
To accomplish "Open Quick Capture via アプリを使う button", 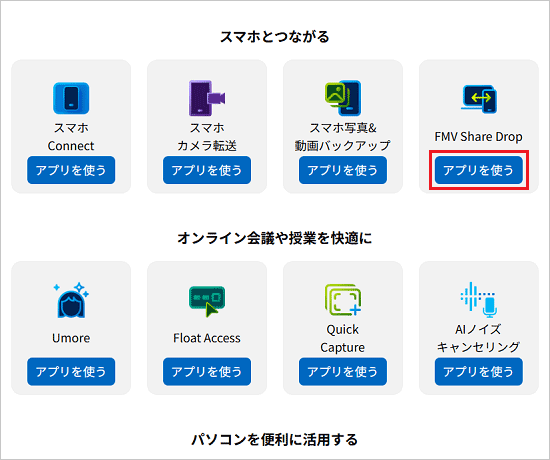I will point(343,372).
